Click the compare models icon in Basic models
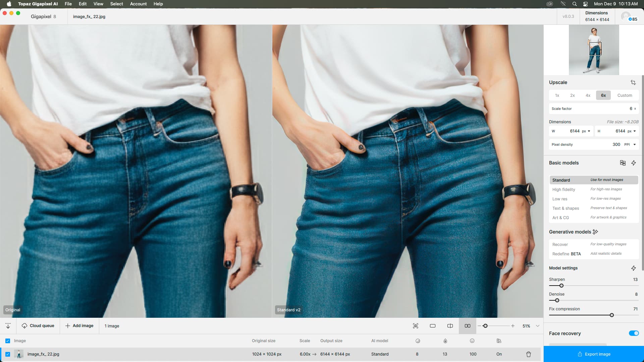This screenshot has height=362, width=644. tap(623, 163)
